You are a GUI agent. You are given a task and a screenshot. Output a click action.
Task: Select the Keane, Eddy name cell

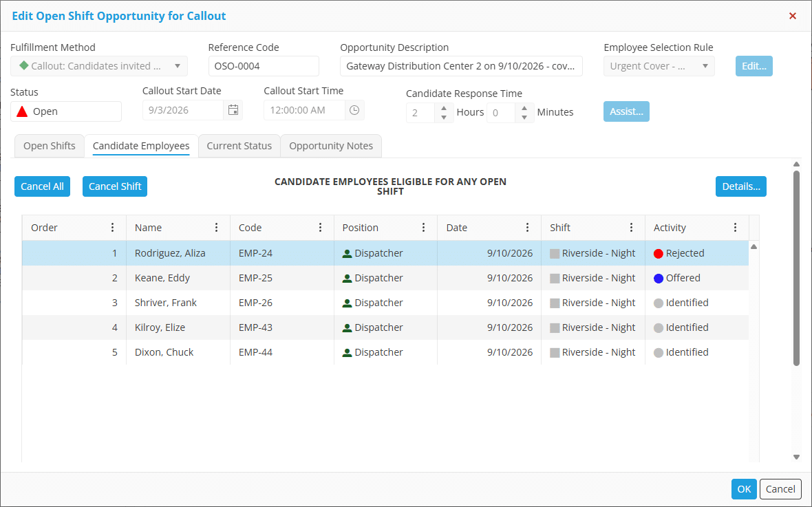[178, 278]
